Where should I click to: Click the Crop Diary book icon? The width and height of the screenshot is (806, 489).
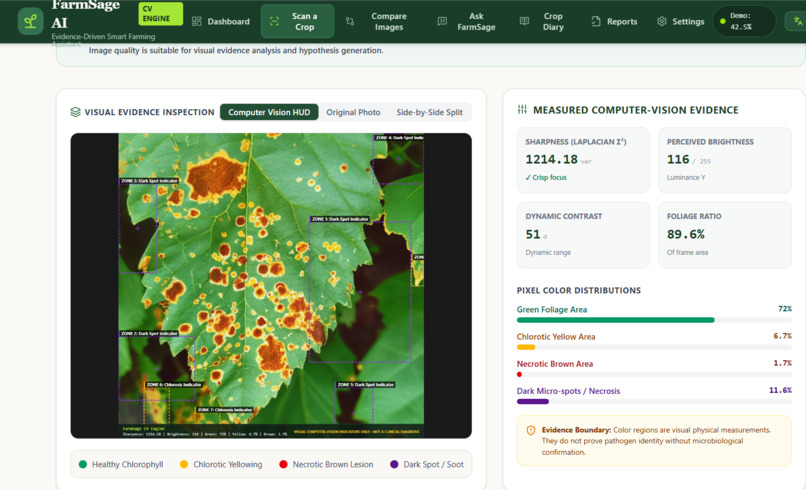[x=524, y=22]
